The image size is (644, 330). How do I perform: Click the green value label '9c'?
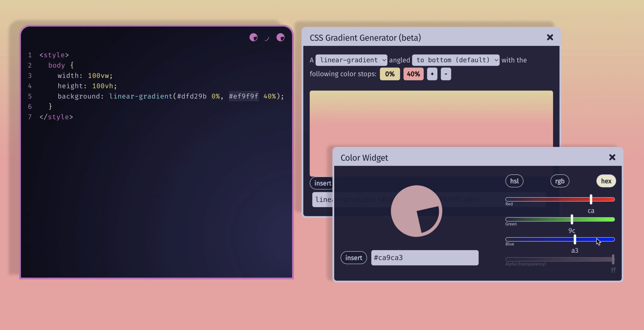tap(572, 231)
